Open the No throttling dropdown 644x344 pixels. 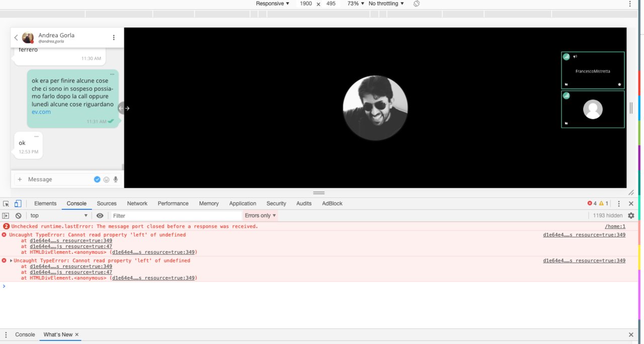[386, 4]
